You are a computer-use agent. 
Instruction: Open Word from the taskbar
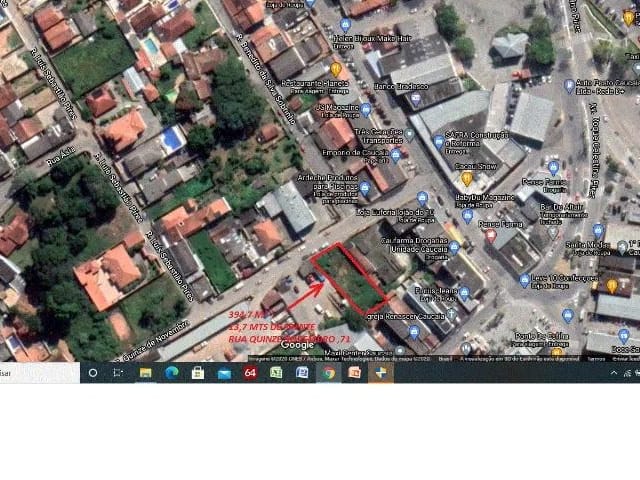[x=302, y=373]
